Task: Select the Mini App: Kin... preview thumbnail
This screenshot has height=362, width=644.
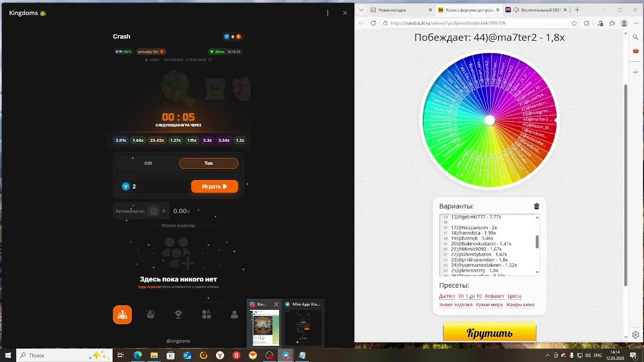Action: (303, 323)
